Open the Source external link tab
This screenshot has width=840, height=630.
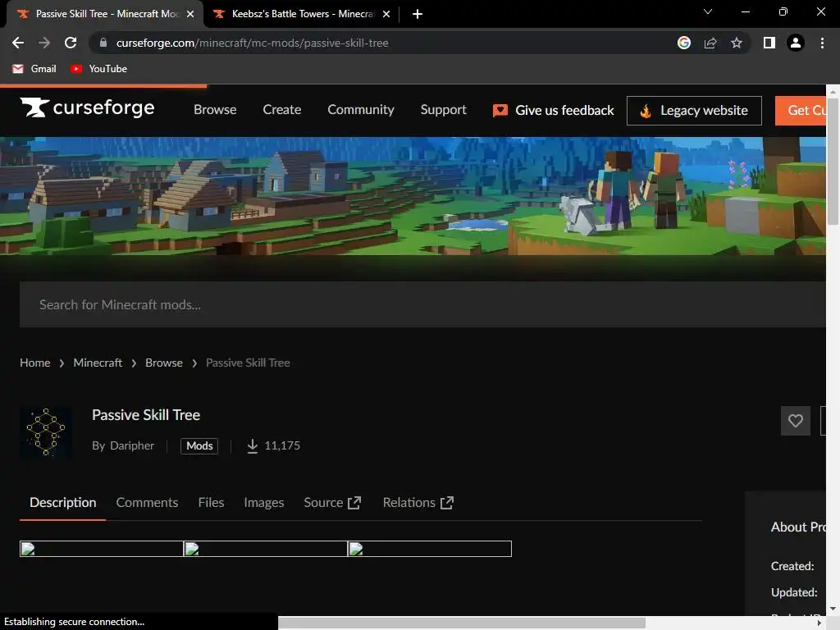click(x=332, y=503)
